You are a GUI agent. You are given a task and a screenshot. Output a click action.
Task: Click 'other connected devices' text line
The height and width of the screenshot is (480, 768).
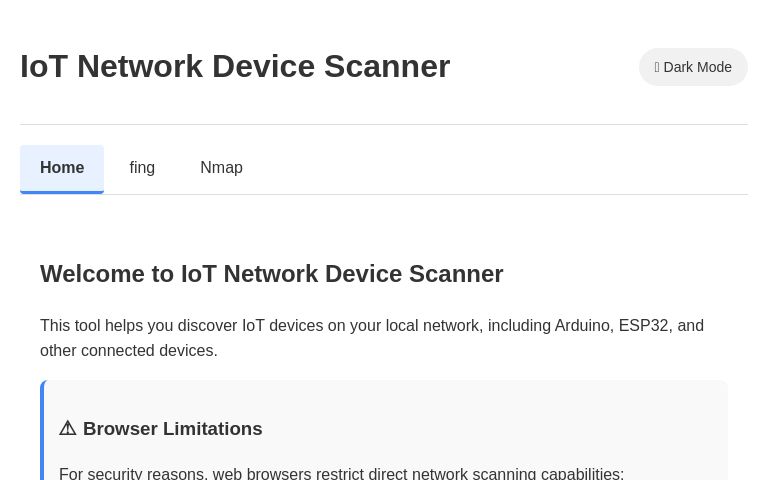(128, 351)
